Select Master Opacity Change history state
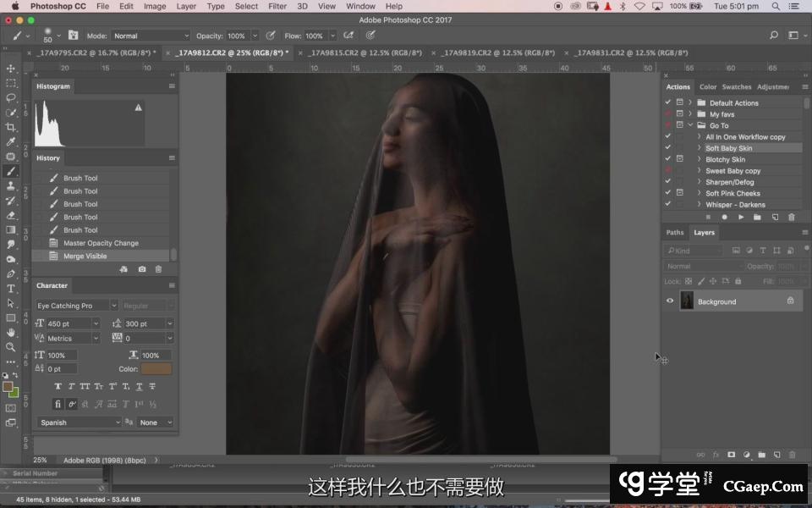This screenshot has width=812, height=508. point(101,243)
